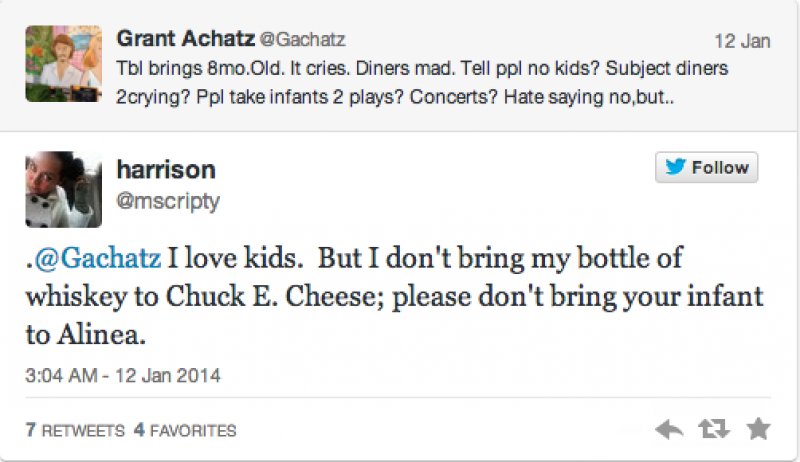This screenshot has width=800, height=462.
Task: Retweet harrison's tweet using arrows icon
Action: tap(713, 430)
